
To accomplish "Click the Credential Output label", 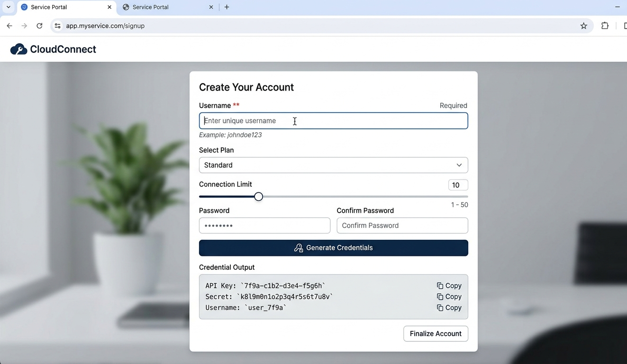I will pos(227,267).
